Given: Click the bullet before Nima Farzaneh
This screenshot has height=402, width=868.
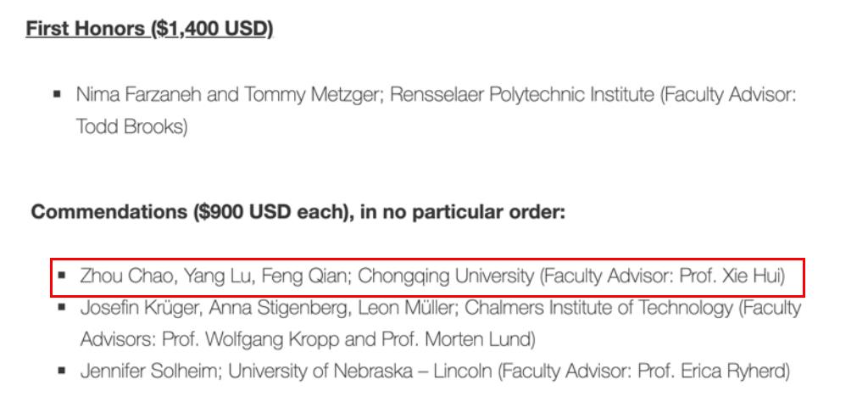Looking at the screenshot, I should [57, 95].
